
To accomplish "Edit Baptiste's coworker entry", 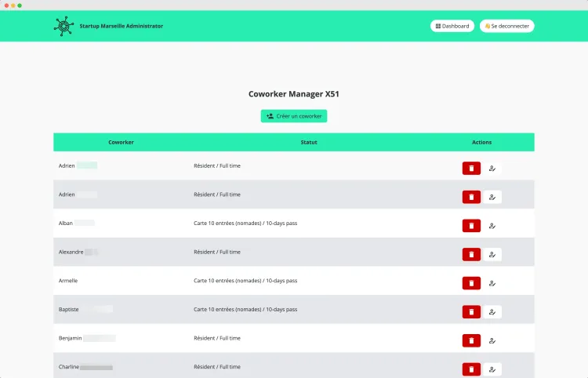I will coord(492,312).
